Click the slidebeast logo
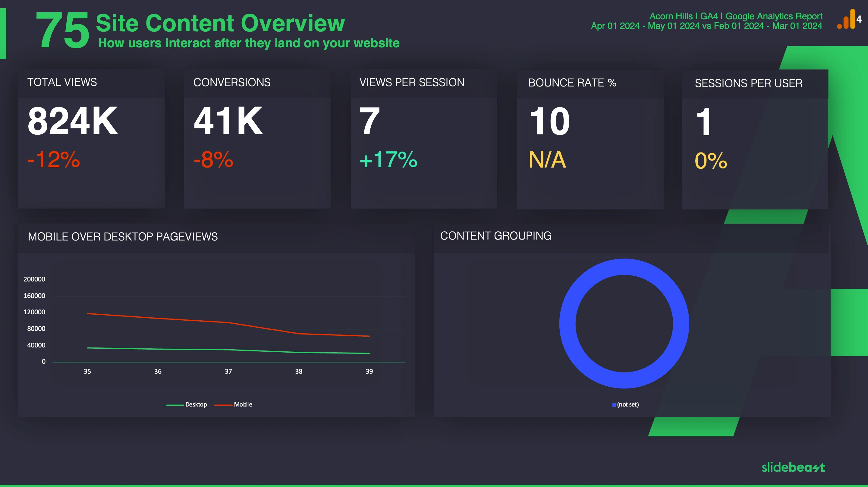868x487 pixels. (793, 467)
